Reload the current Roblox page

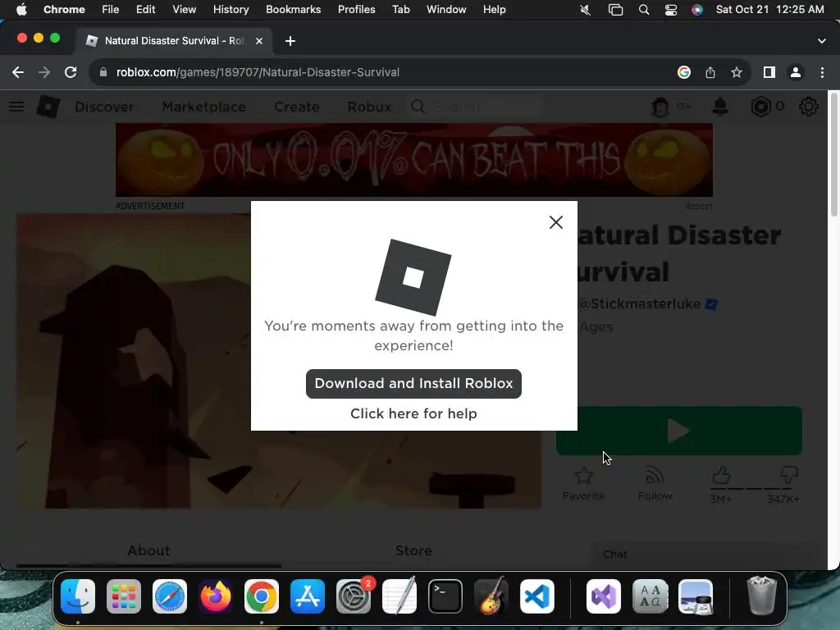(x=71, y=72)
